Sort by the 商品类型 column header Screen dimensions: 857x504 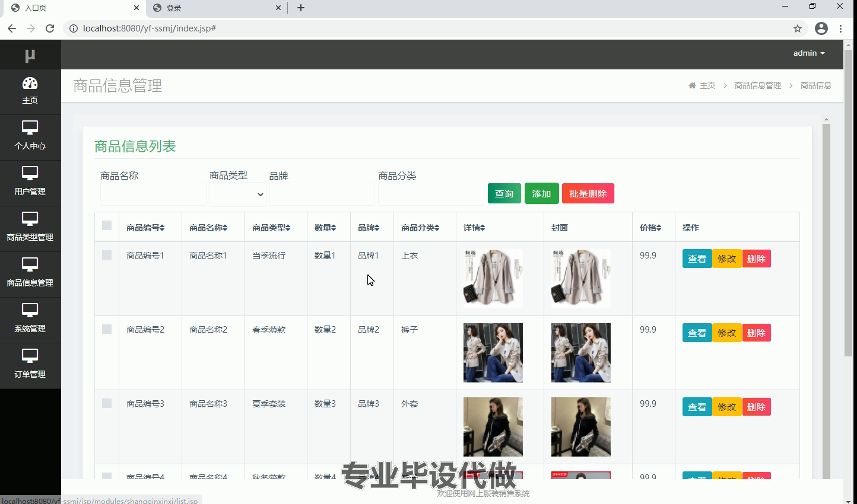(271, 228)
